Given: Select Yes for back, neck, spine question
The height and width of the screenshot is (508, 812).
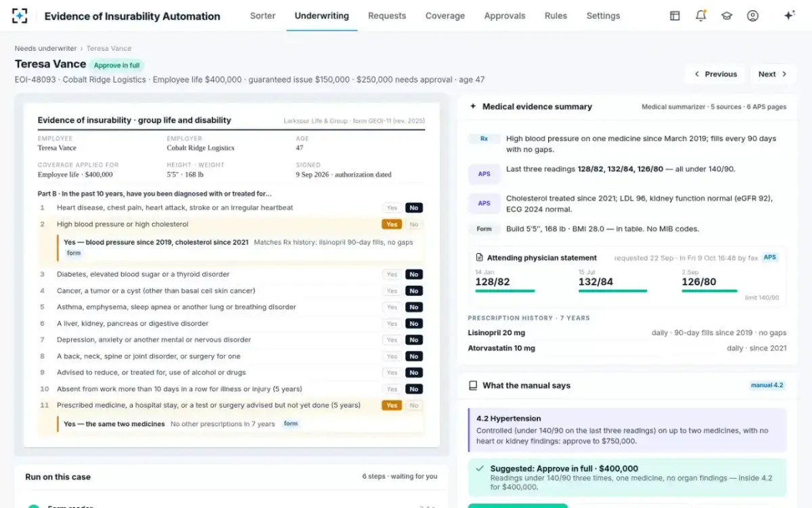Looking at the screenshot, I should pyautogui.click(x=392, y=356).
